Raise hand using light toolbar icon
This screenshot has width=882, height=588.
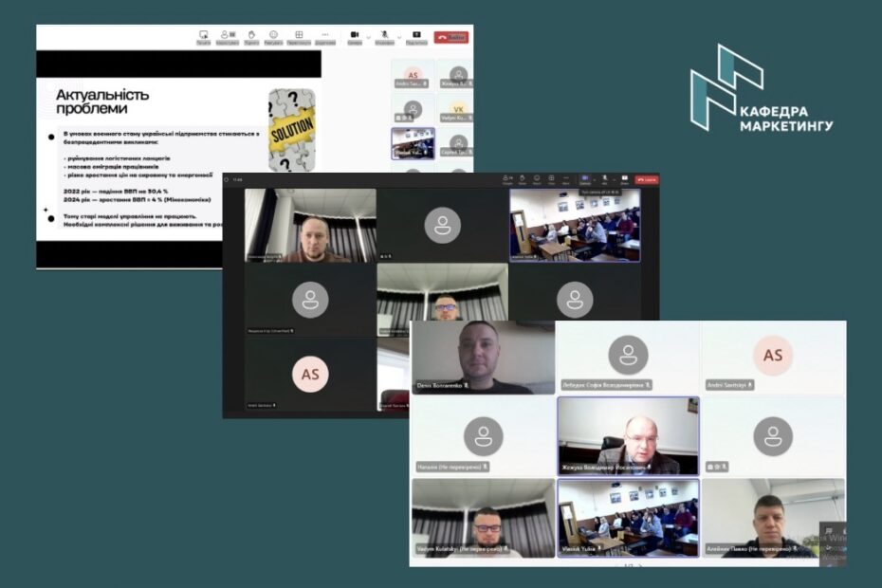pyautogui.click(x=251, y=37)
